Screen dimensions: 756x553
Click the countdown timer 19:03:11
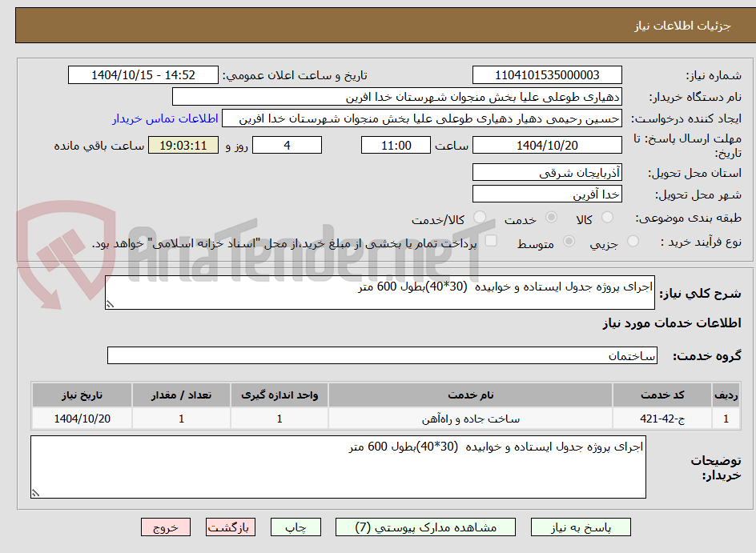(183, 145)
